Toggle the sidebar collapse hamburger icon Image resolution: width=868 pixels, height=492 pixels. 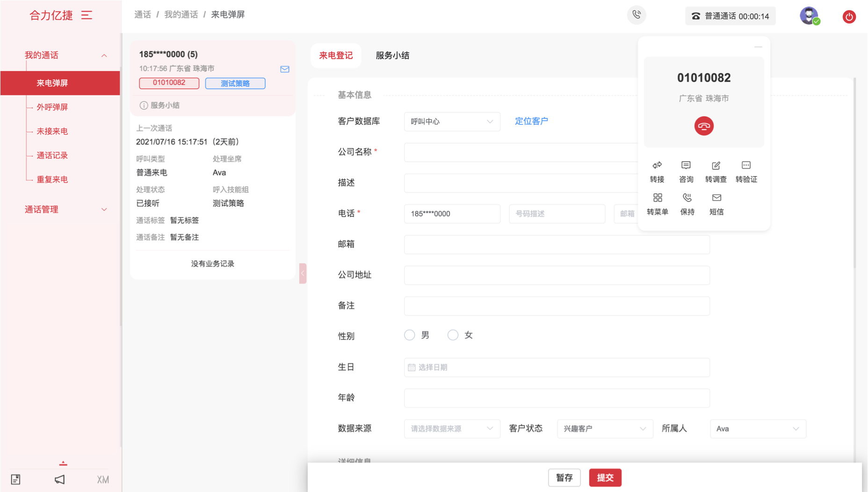[87, 15]
